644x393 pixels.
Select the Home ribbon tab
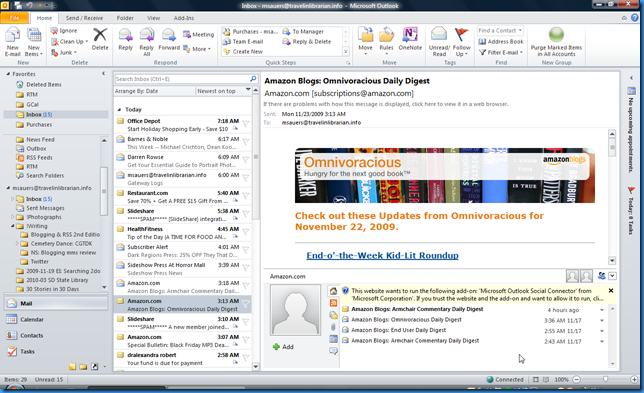click(x=44, y=18)
